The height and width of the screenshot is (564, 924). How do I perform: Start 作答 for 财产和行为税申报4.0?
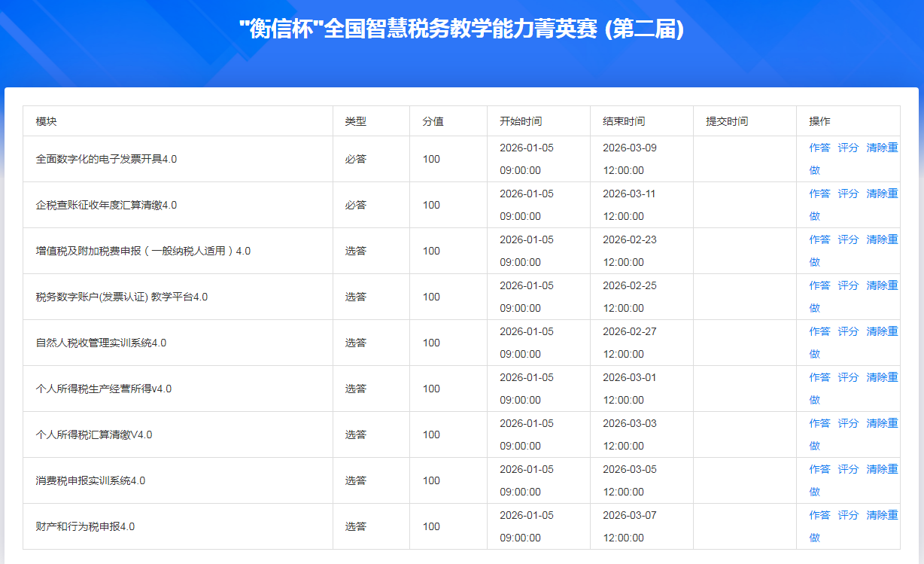click(819, 515)
